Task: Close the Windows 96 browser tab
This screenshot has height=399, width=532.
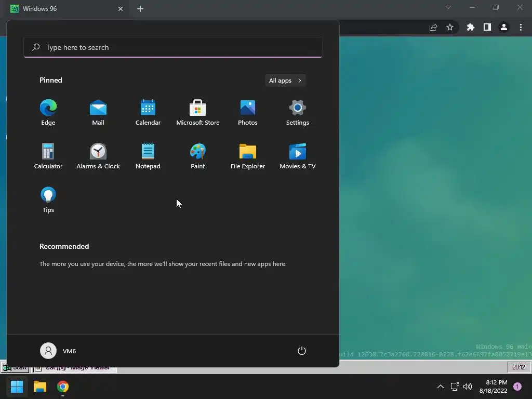Action: 121,9
